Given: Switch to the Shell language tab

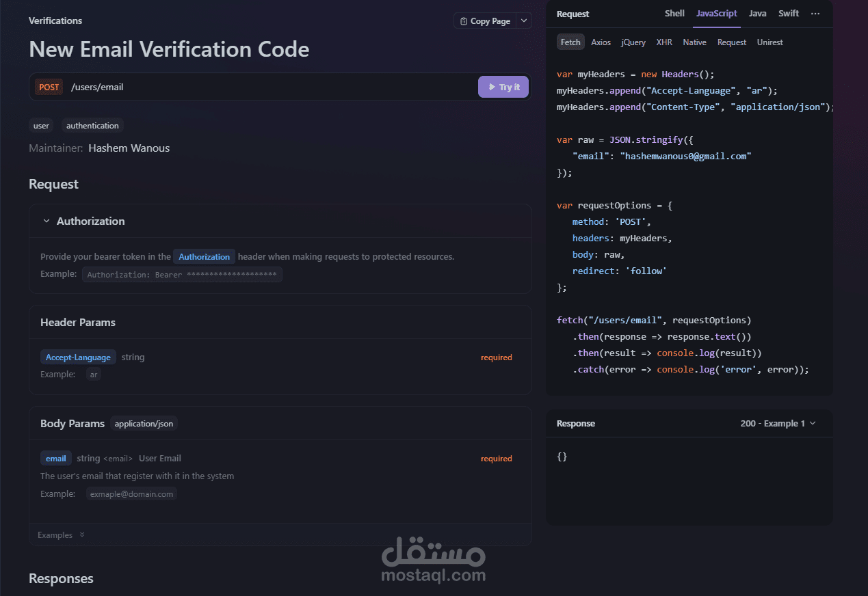Looking at the screenshot, I should pyautogui.click(x=674, y=13).
